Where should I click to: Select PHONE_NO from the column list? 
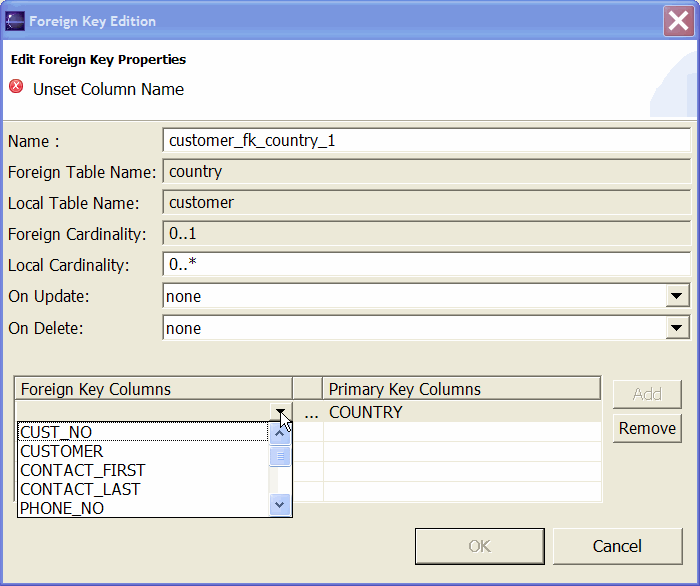tap(143, 508)
